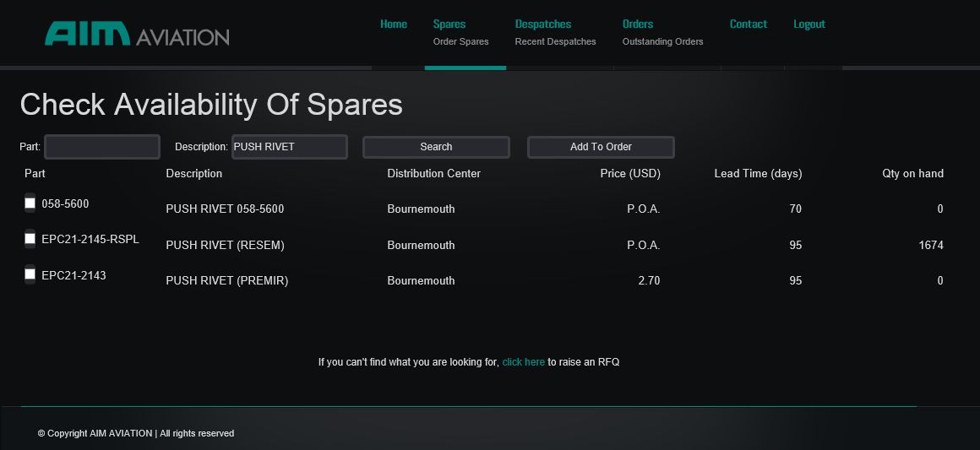
Task: Go to the Home page
Action: click(394, 24)
